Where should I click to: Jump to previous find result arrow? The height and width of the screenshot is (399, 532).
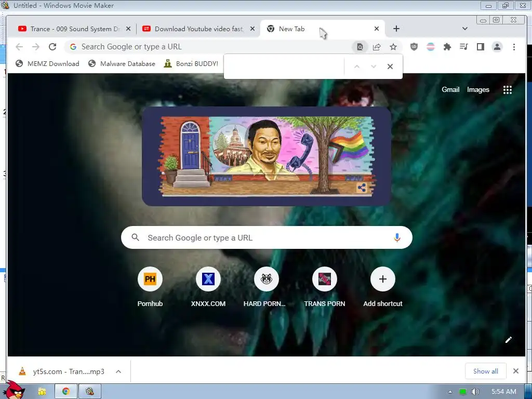(x=356, y=66)
